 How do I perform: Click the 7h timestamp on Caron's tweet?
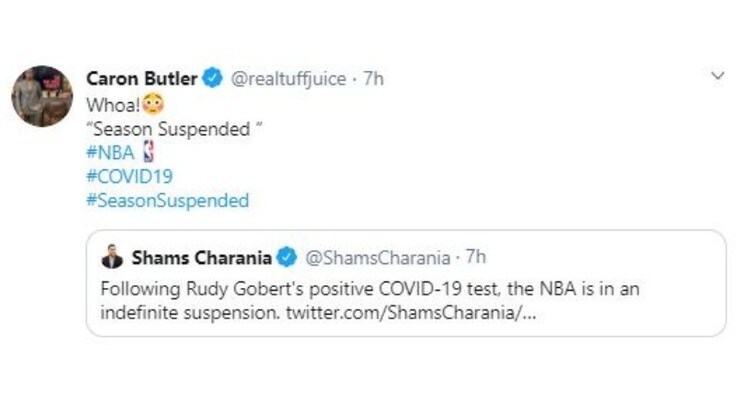pyautogui.click(x=374, y=78)
